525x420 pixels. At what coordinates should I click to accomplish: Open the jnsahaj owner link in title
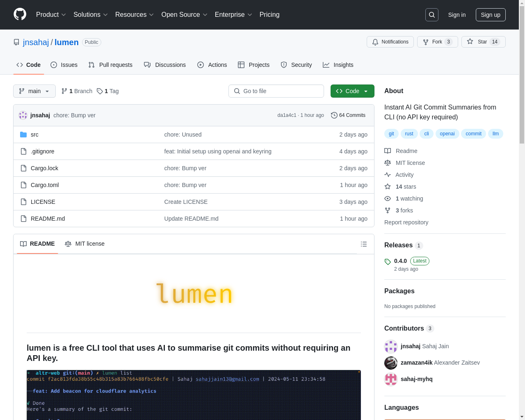36,42
